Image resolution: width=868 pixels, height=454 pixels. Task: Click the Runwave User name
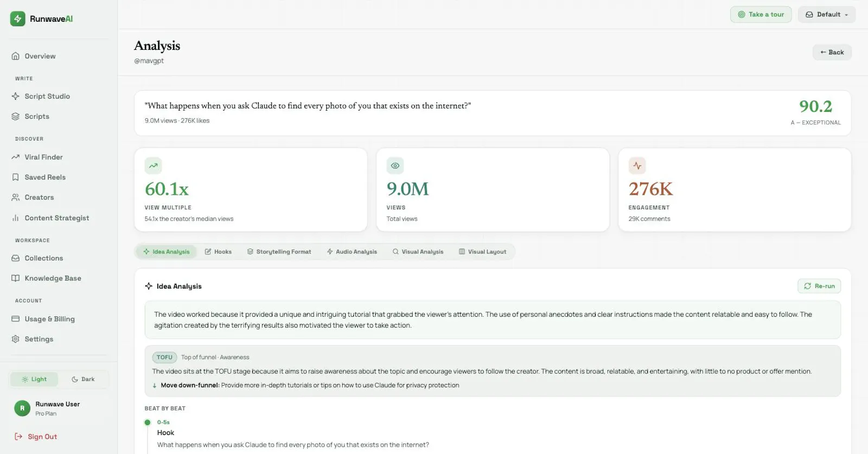(58, 404)
